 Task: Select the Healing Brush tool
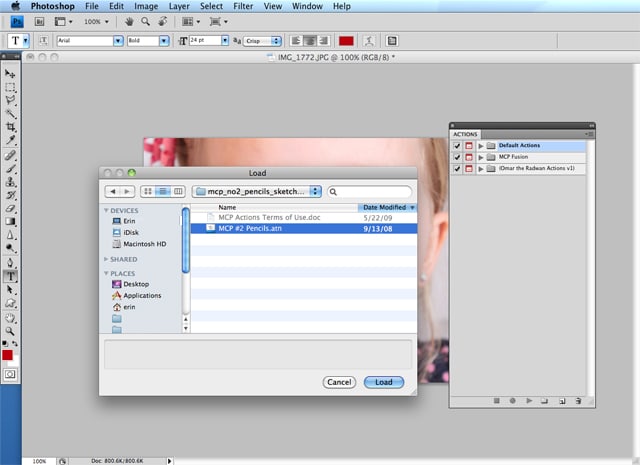[10, 155]
